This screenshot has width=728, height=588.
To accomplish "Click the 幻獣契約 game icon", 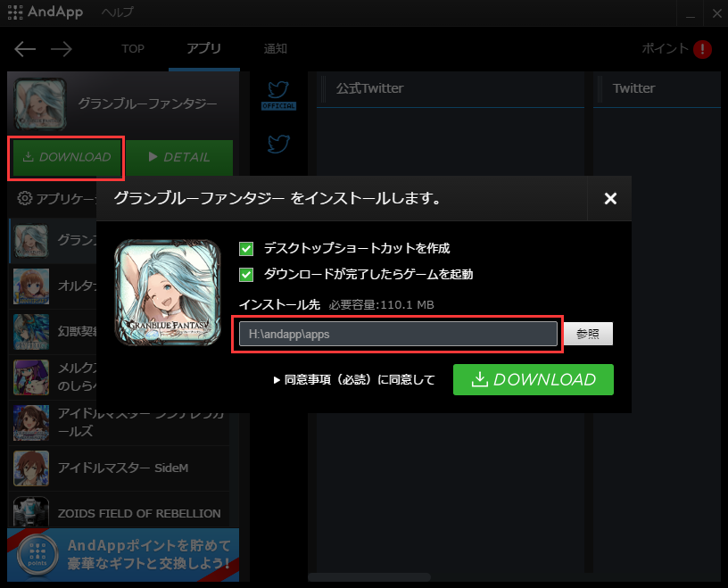I will pos(31,332).
